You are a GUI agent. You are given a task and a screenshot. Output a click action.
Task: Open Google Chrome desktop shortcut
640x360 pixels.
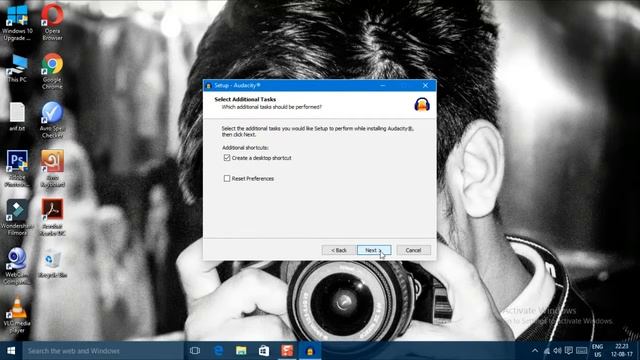tap(52, 71)
